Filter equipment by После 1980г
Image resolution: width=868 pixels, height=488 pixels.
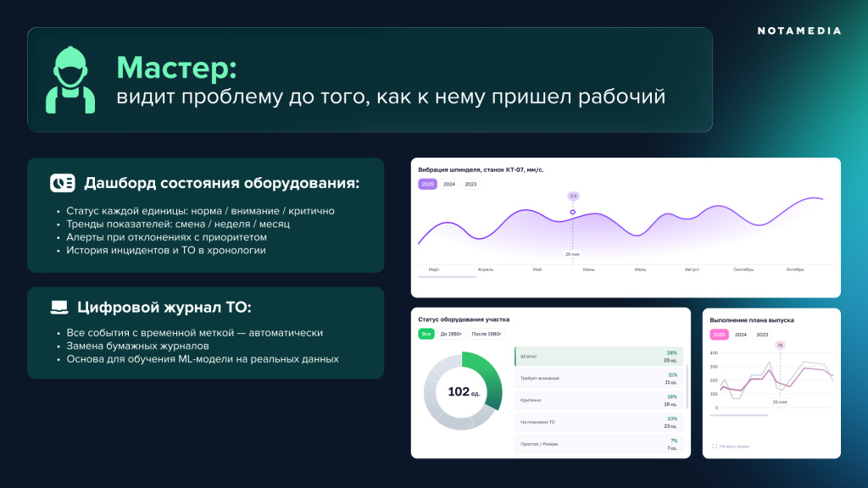click(487, 334)
